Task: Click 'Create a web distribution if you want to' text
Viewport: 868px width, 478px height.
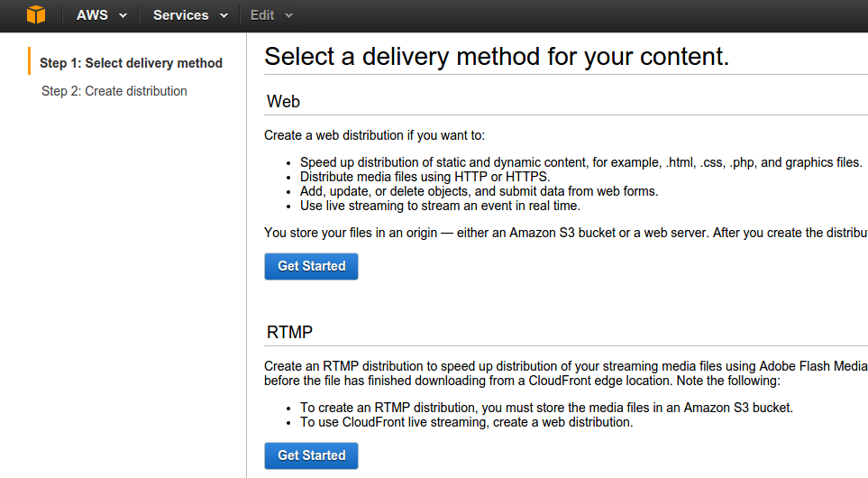Action: [374, 135]
